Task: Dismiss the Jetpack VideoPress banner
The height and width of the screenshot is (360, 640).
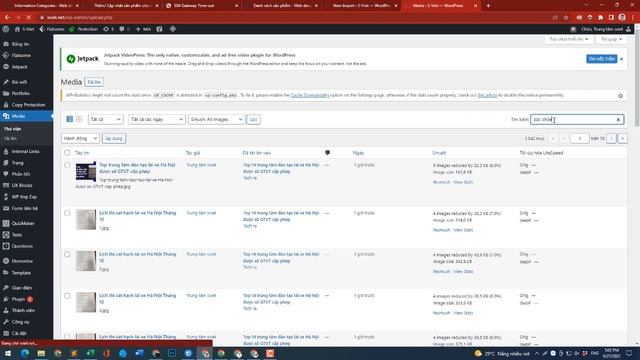Action: tap(621, 59)
